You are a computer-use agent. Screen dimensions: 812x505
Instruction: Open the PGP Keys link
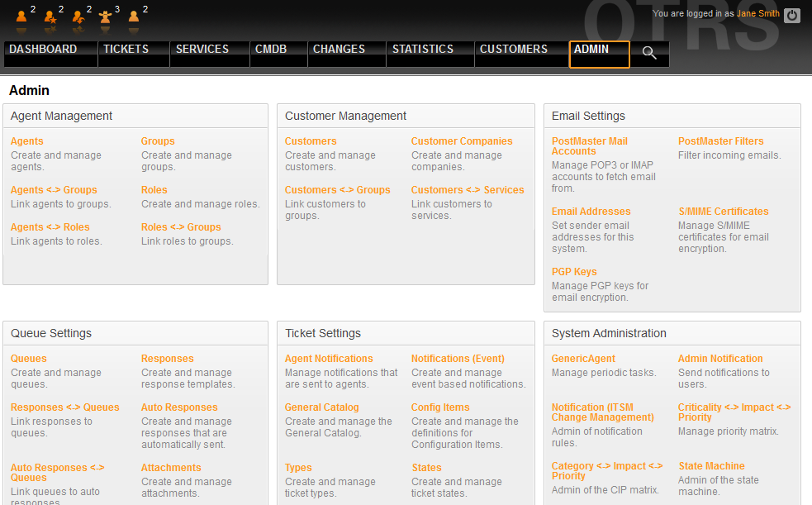coord(574,272)
